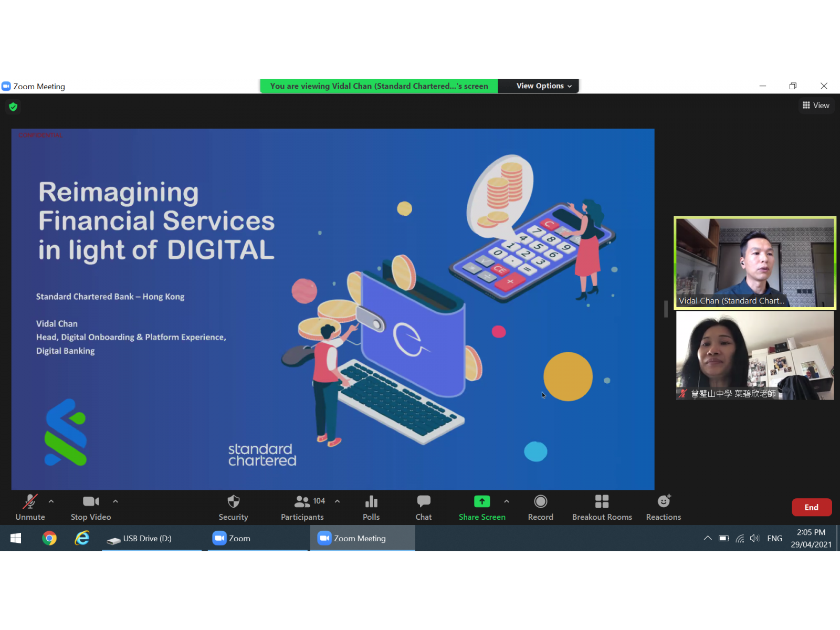840x630 pixels.
Task: Open the Polls icon
Action: click(371, 507)
